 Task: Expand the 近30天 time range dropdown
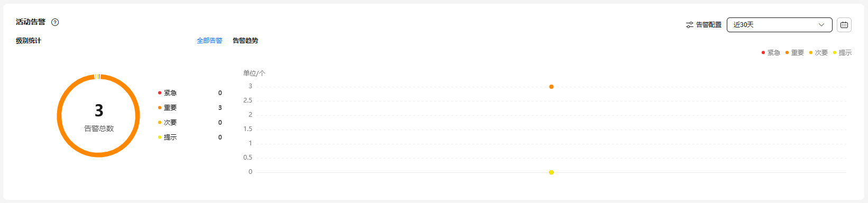(x=779, y=25)
